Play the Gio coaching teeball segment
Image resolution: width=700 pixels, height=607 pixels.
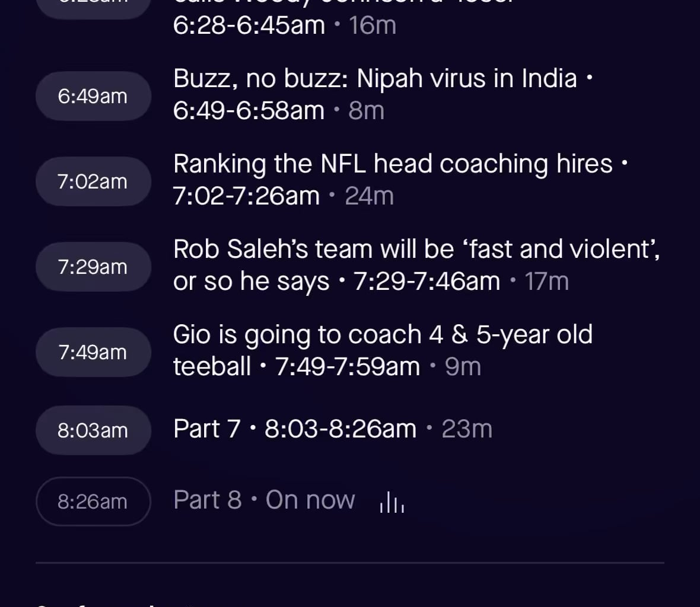383,335
